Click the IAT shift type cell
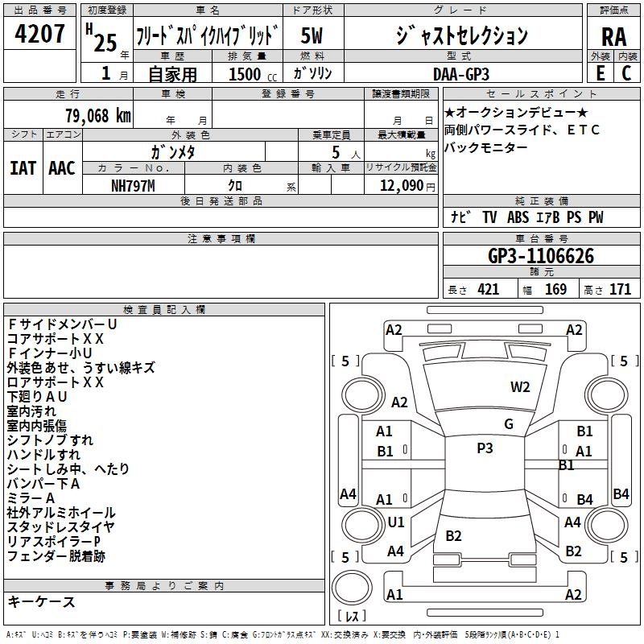 [23, 167]
